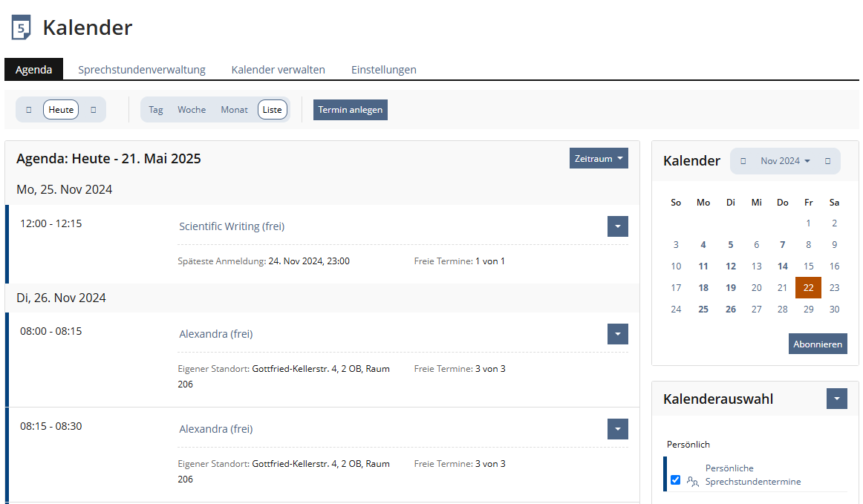Image resolution: width=863 pixels, height=504 pixels.
Task: Switch to Monat view
Action: [234, 110]
